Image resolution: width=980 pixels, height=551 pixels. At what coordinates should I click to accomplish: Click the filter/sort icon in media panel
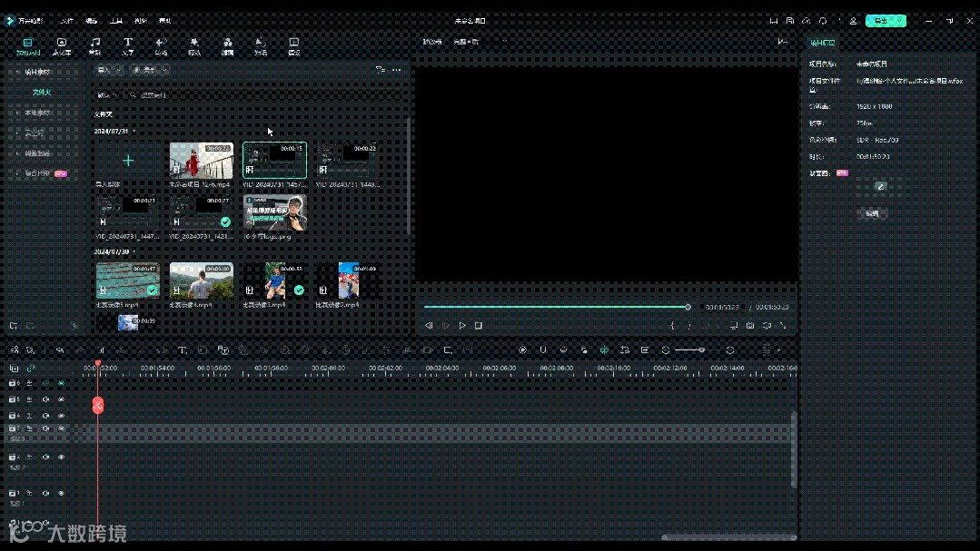pyautogui.click(x=380, y=70)
